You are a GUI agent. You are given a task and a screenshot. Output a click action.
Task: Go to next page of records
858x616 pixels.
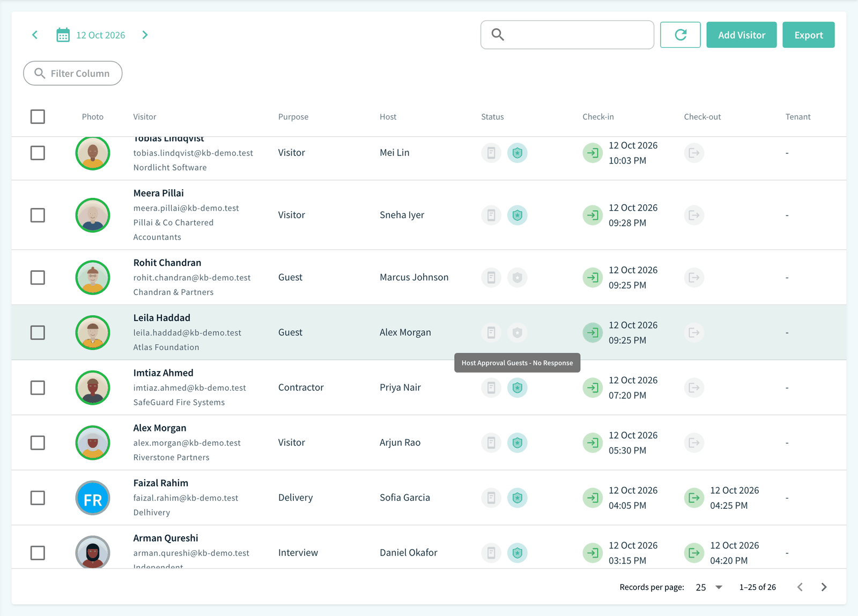(x=824, y=587)
